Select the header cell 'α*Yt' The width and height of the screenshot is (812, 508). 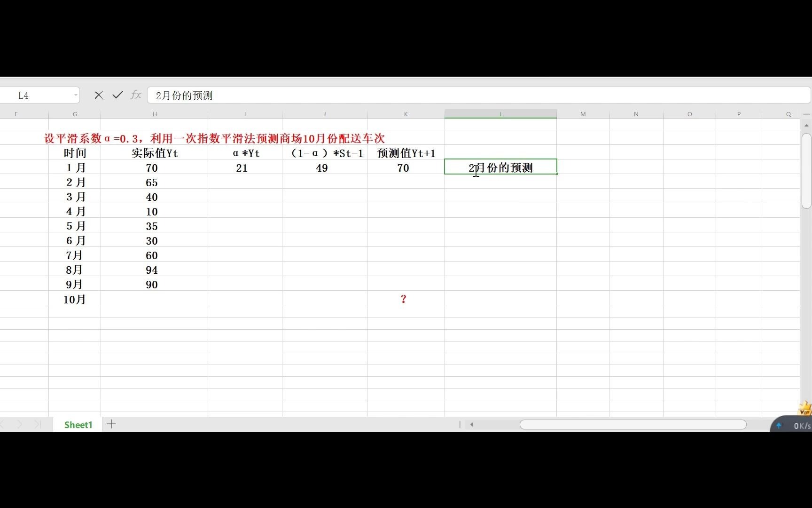click(x=245, y=153)
